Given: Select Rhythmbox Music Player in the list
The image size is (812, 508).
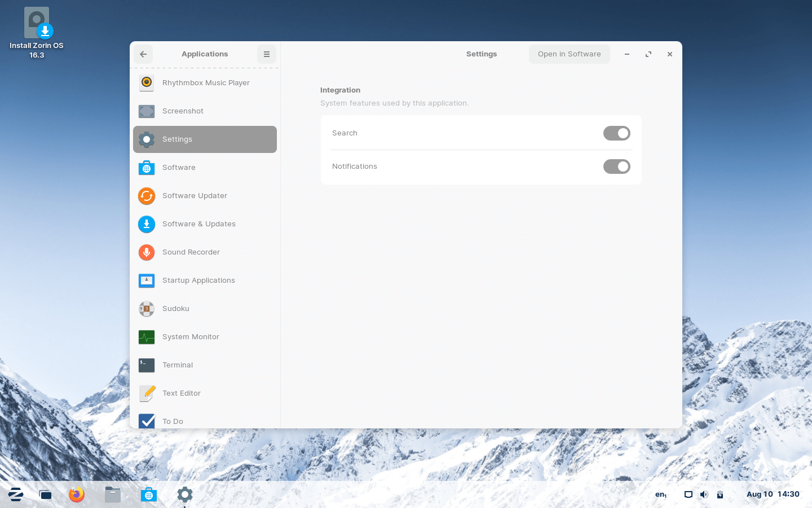Looking at the screenshot, I should coord(205,83).
